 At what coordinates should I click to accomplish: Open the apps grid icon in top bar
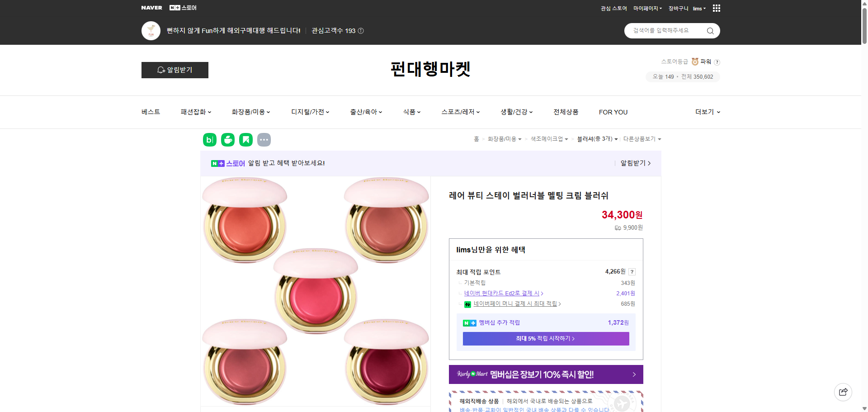[716, 8]
